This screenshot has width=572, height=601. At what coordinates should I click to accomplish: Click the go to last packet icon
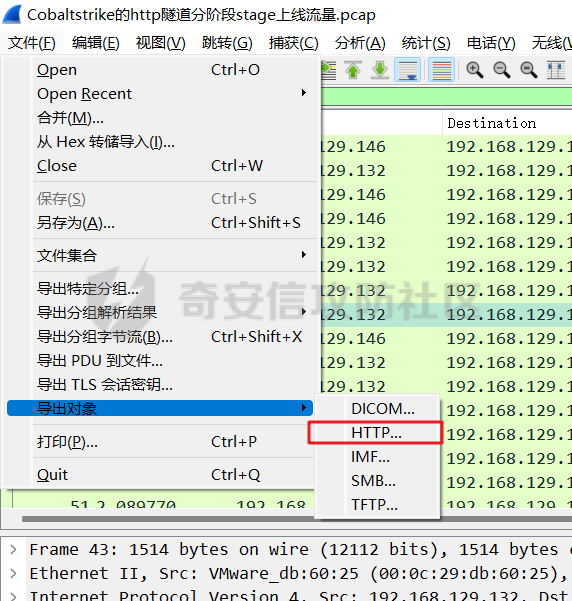[x=380, y=70]
